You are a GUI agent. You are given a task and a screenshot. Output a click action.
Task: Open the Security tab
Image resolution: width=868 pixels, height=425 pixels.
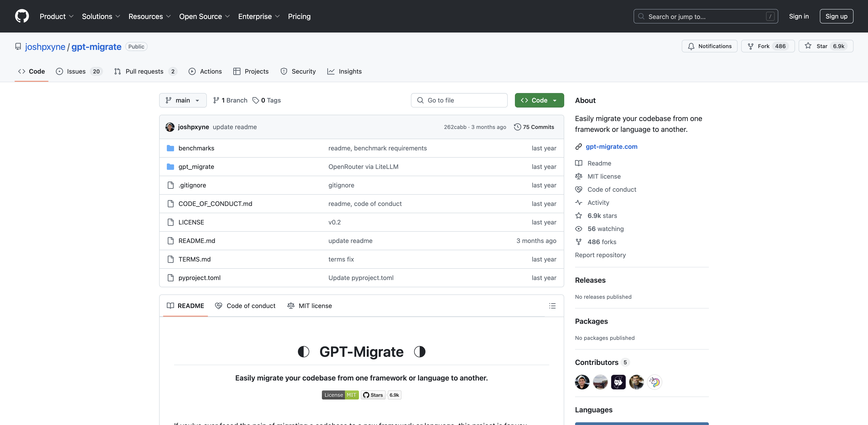click(298, 71)
